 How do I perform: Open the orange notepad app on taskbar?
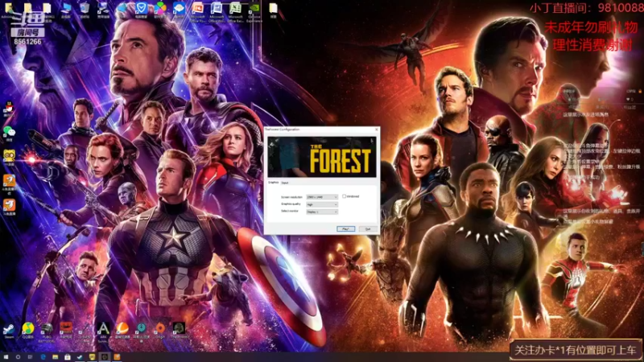point(117,357)
